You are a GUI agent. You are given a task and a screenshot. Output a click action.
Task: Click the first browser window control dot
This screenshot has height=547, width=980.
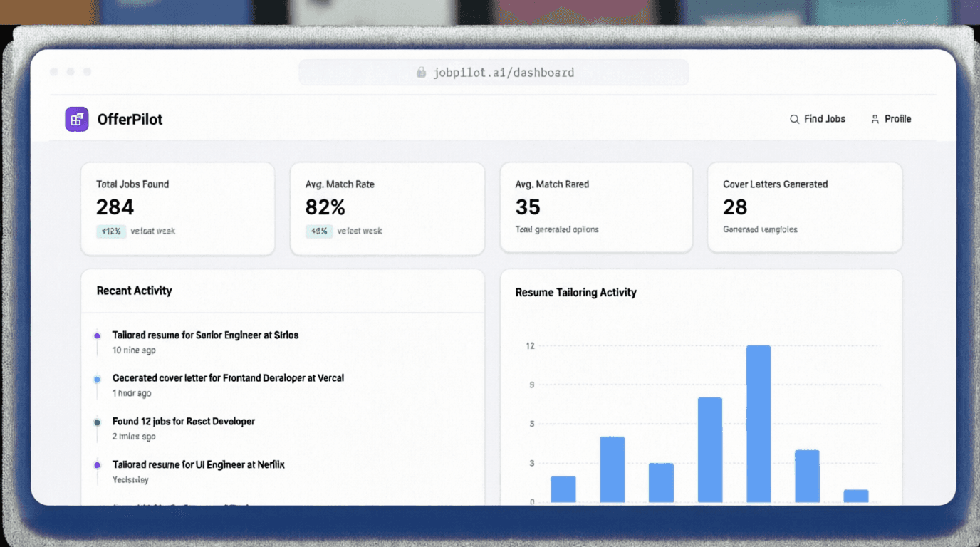(x=54, y=72)
